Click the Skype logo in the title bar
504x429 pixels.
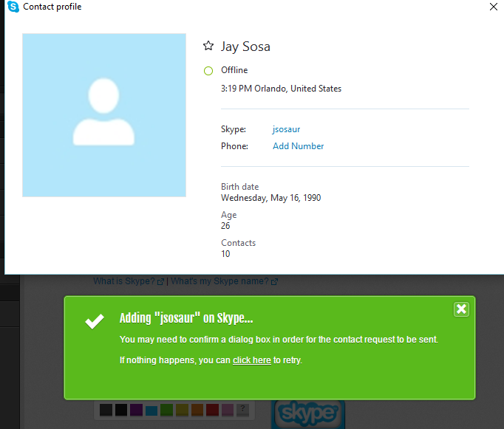pyautogui.click(x=13, y=7)
